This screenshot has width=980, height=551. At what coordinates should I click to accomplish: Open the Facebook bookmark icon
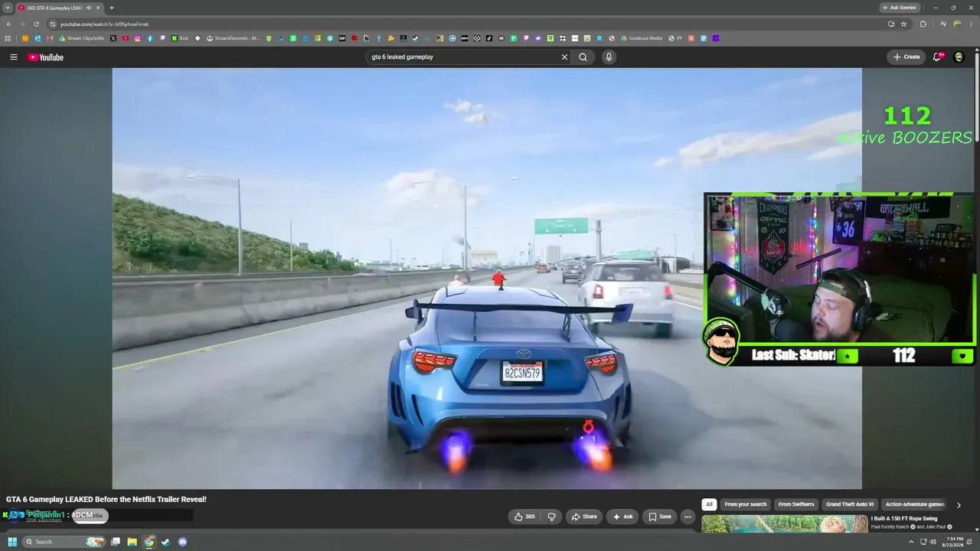tap(150, 38)
